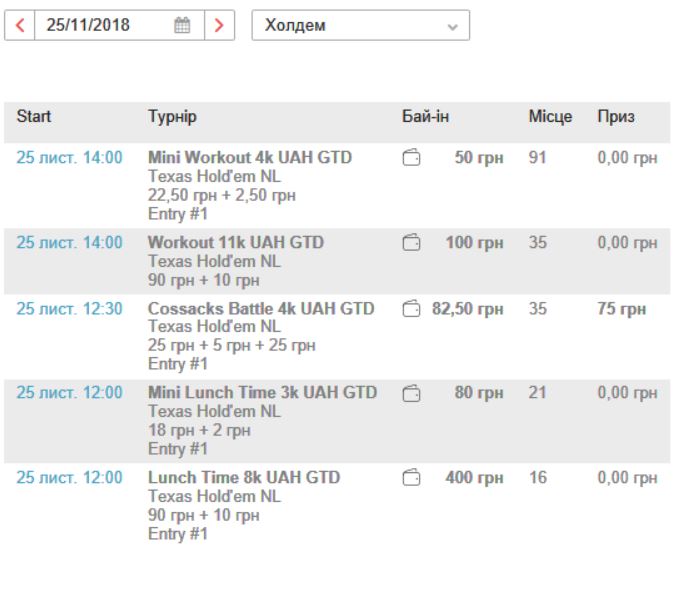Click 0,00 грн prize in Workout 11k row
The height and width of the screenshot is (597, 683).
click(x=627, y=242)
